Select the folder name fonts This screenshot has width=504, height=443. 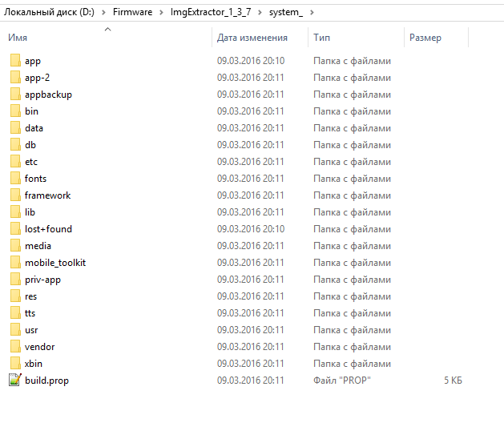[x=35, y=179]
